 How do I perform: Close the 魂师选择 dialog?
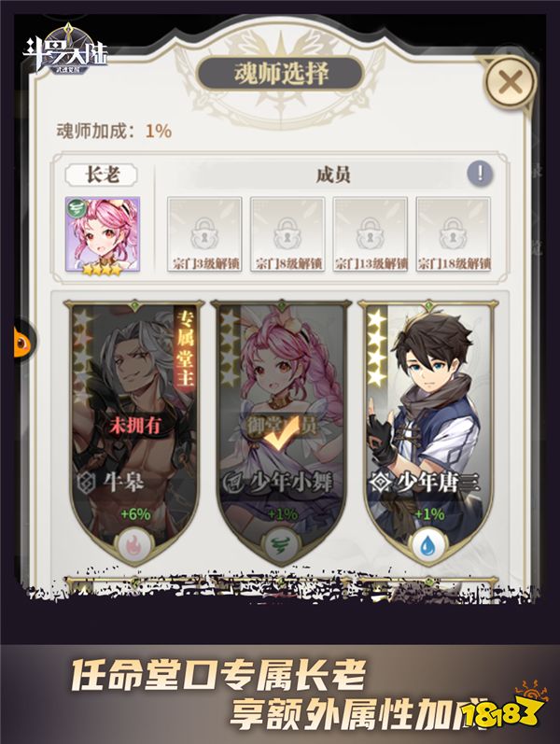pyautogui.click(x=511, y=83)
